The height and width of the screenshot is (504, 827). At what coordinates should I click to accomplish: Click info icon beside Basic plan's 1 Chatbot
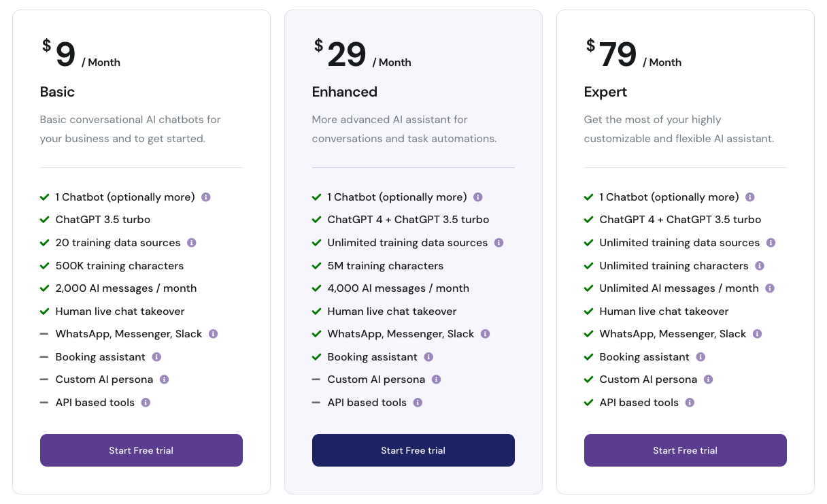tap(206, 197)
